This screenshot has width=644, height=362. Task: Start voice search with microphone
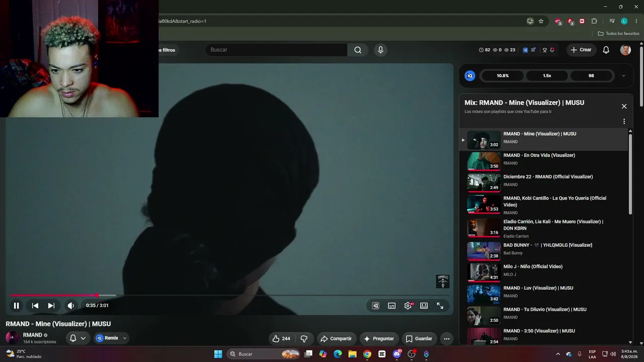(x=380, y=50)
